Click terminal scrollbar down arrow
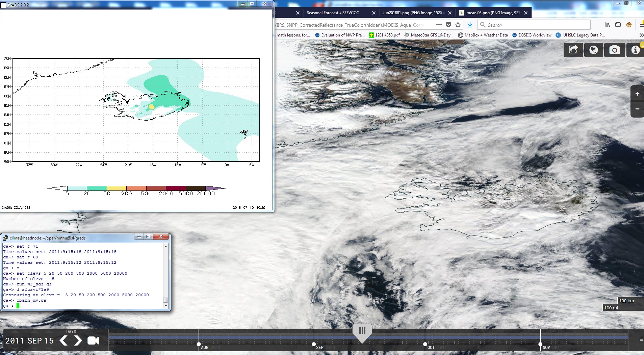The height and width of the screenshot is (355, 644). point(166,306)
